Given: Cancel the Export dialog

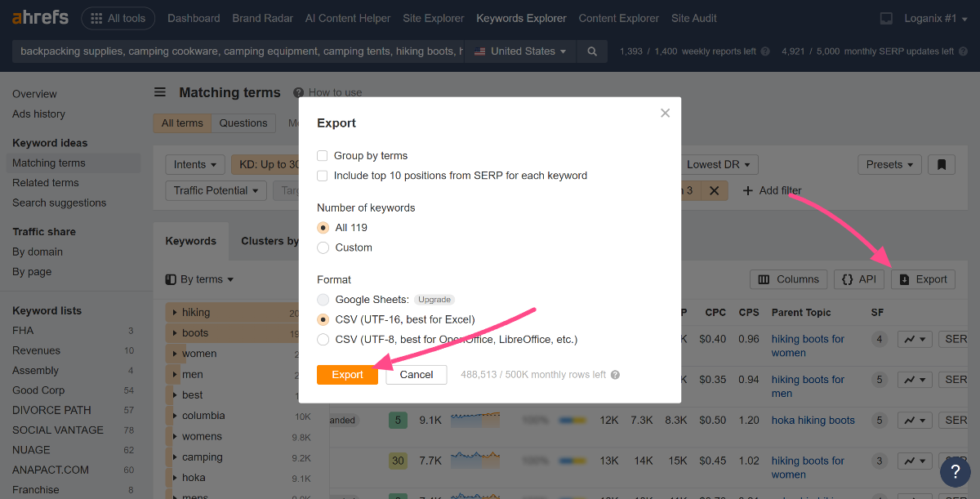Looking at the screenshot, I should coord(416,374).
